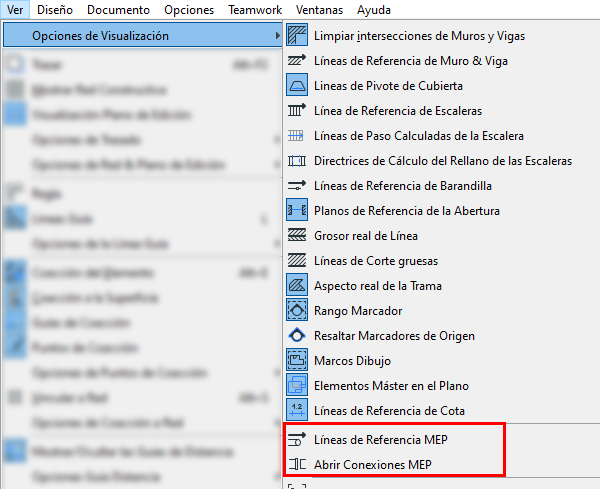The height and width of the screenshot is (489, 600).
Task: Click Grosor real de Línea icon
Action: [x=297, y=235]
